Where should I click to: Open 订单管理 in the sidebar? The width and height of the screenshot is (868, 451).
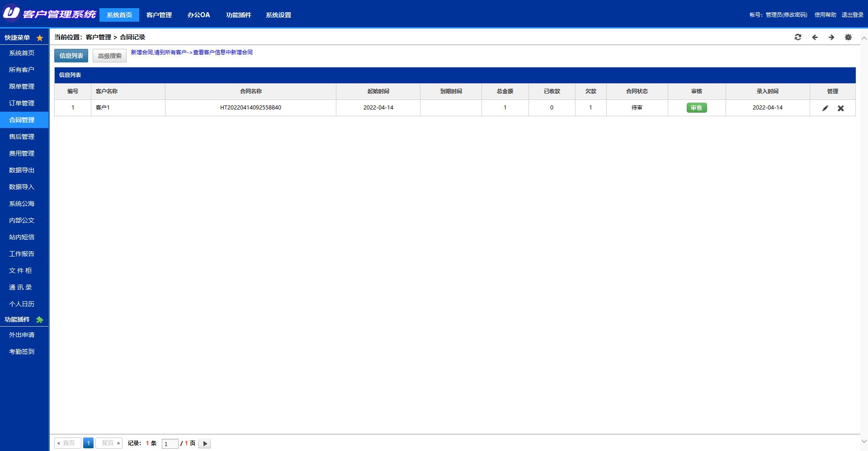click(x=22, y=103)
